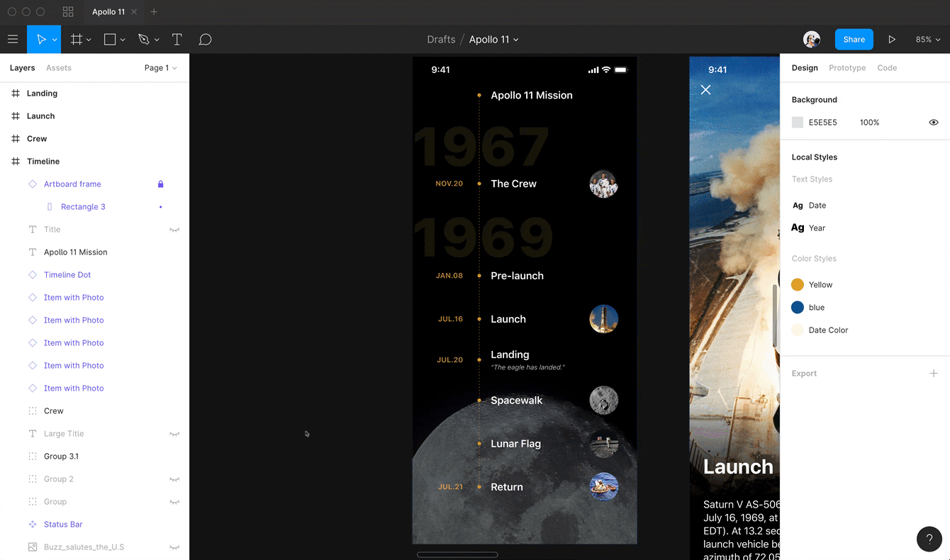Screen dimensions: 950x560
Task: Select the blue color style
Action: coord(808,308)
